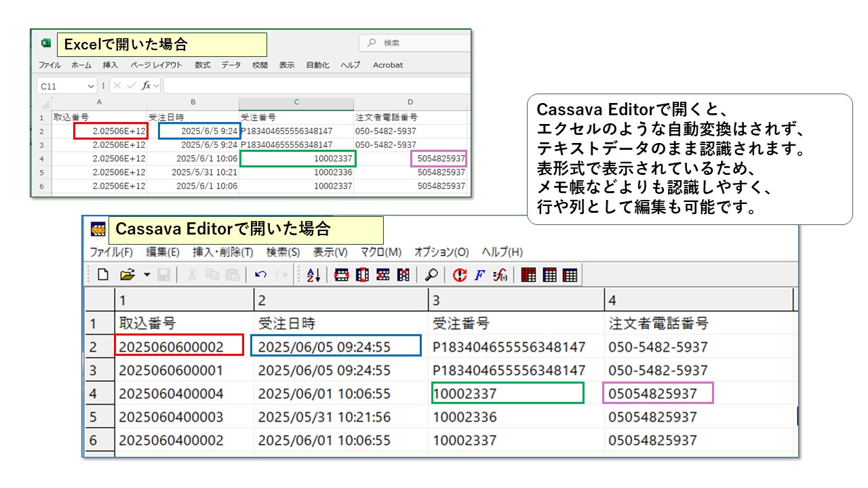This screenshot has height=488, width=868.
Task: Click the New file icon in Cassava Editor
Action: (103, 275)
